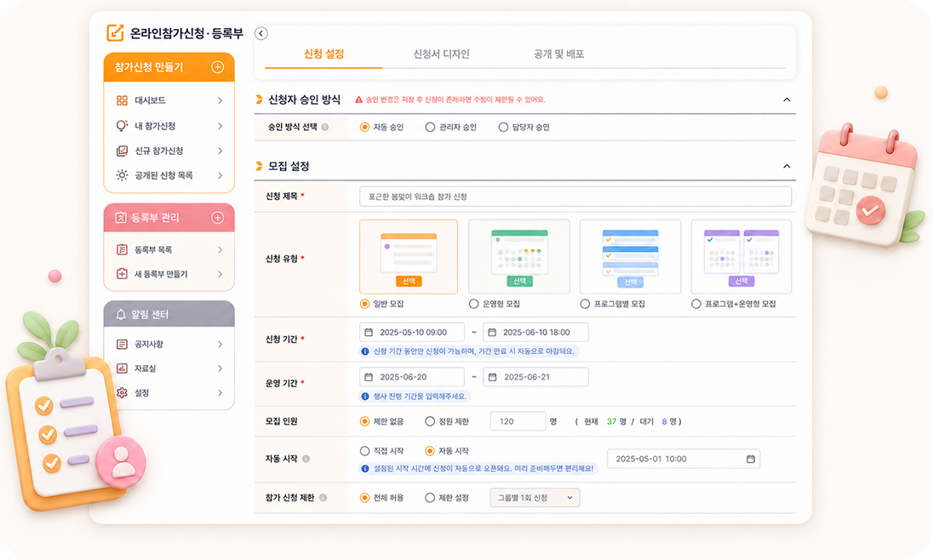Choose the 정원 제한 radio button
Screen dimensions: 933x560
coord(430,421)
